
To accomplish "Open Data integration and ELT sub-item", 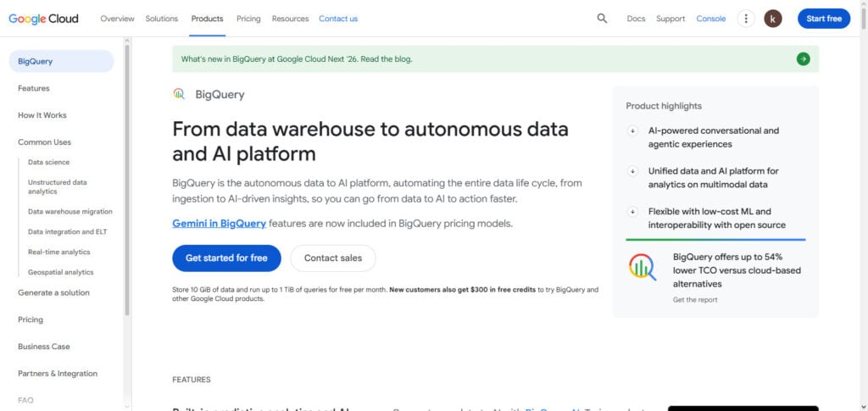I will coord(68,232).
